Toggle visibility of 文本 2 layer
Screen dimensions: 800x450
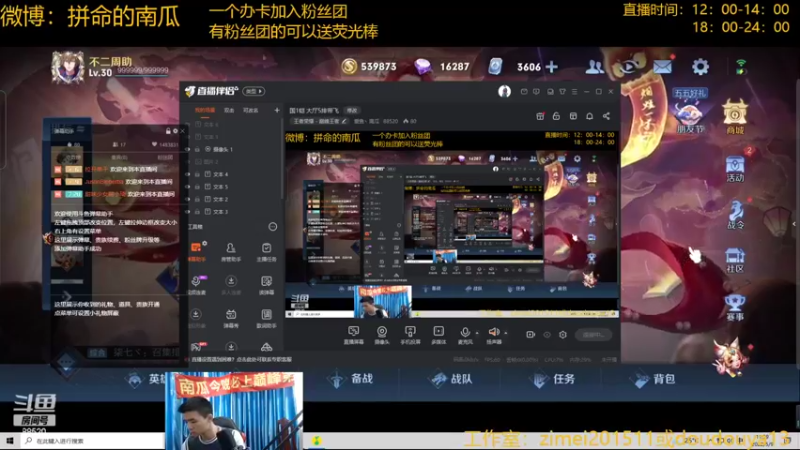click(x=187, y=199)
